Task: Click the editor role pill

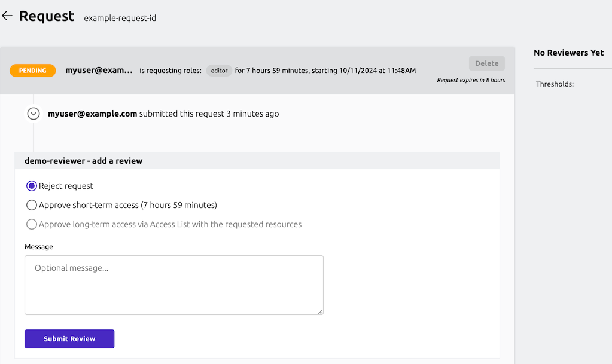Action: point(219,70)
